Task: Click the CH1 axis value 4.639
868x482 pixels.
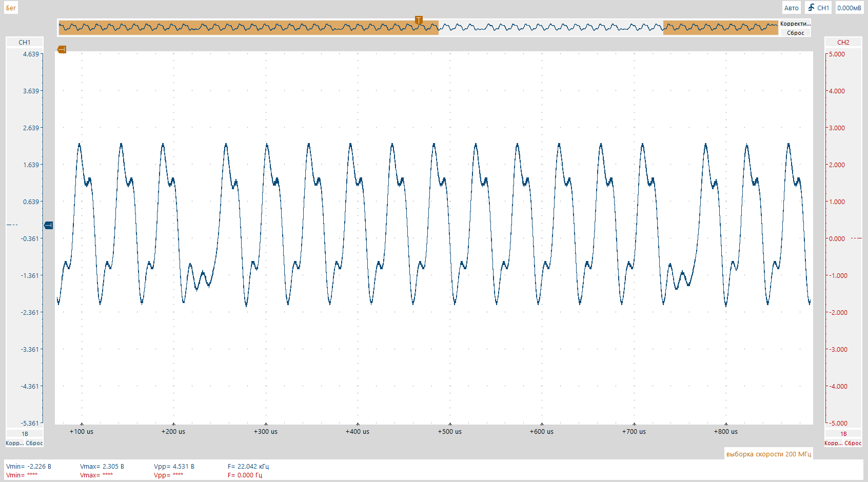Action: [31, 54]
